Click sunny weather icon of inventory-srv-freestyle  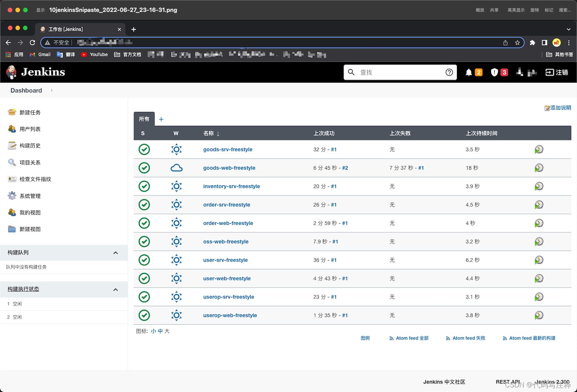click(x=176, y=186)
